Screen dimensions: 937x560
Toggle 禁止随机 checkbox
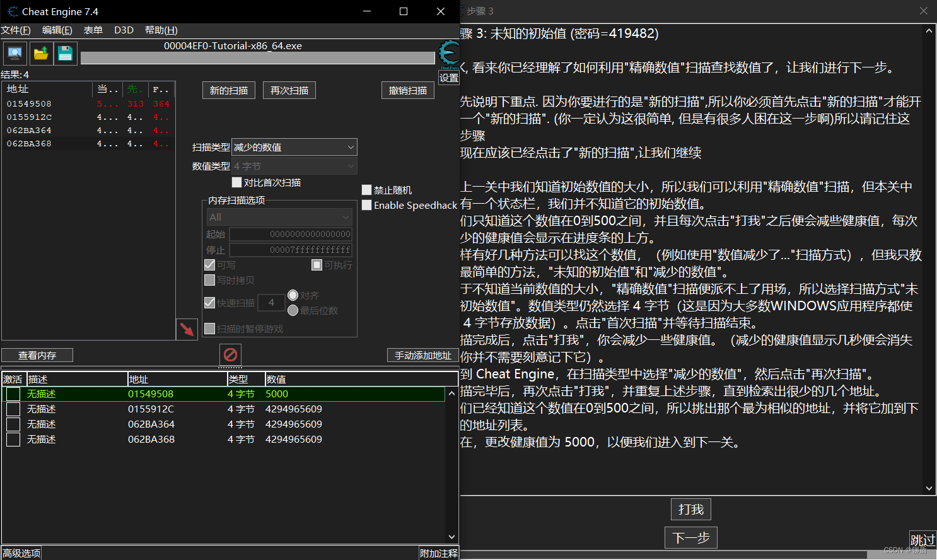(366, 190)
